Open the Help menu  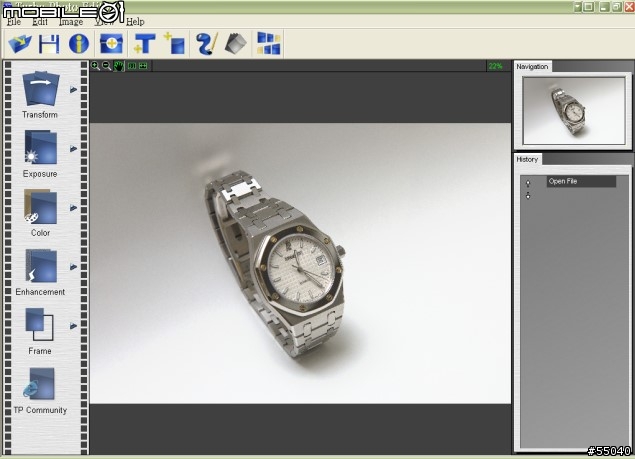point(135,22)
